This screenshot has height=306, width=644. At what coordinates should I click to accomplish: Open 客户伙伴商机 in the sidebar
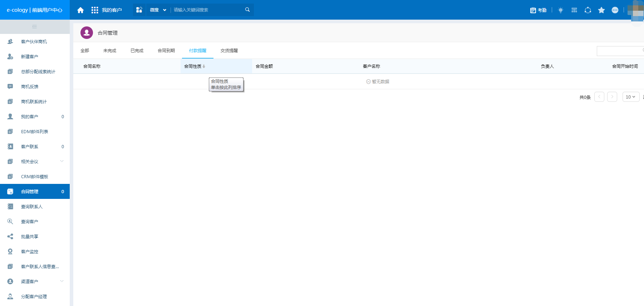click(35, 42)
